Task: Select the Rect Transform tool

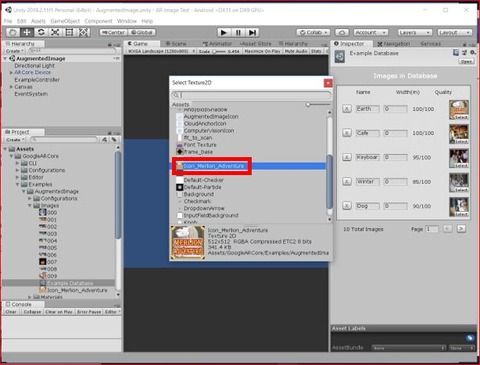Action: (69, 32)
